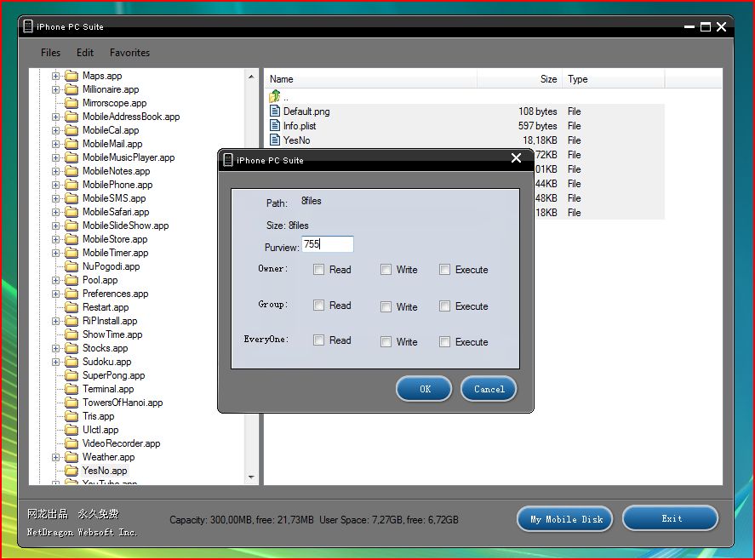Check EveryOne Execute permission
755x560 pixels.
click(x=444, y=341)
